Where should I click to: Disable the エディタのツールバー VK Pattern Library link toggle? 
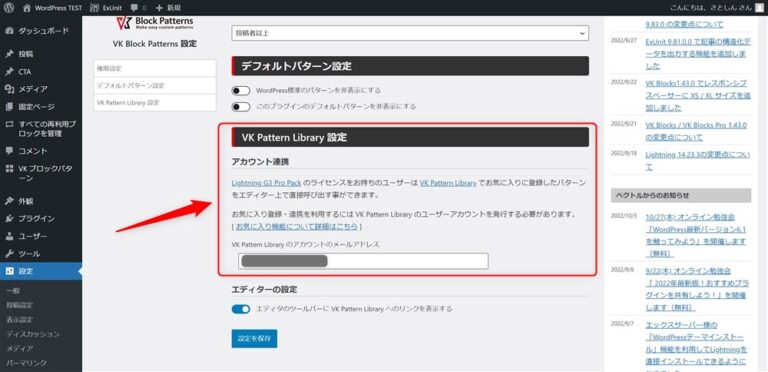tap(240, 309)
